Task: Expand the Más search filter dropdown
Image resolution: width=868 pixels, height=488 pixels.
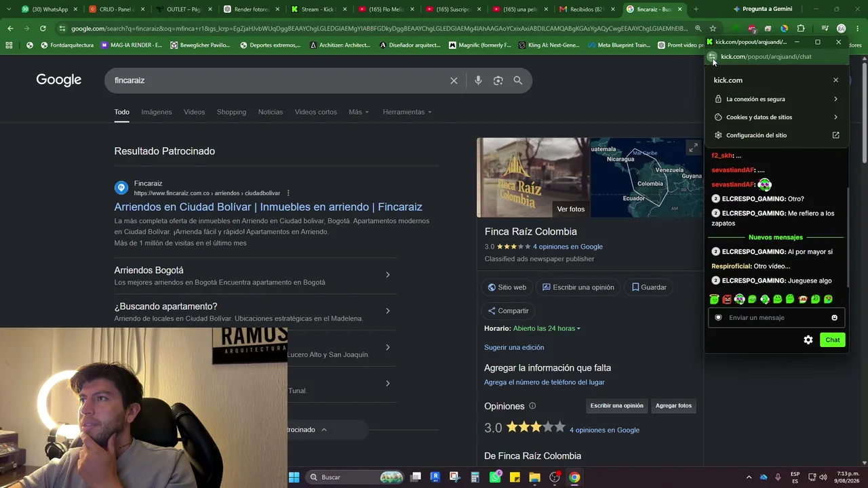Action: [x=359, y=112]
